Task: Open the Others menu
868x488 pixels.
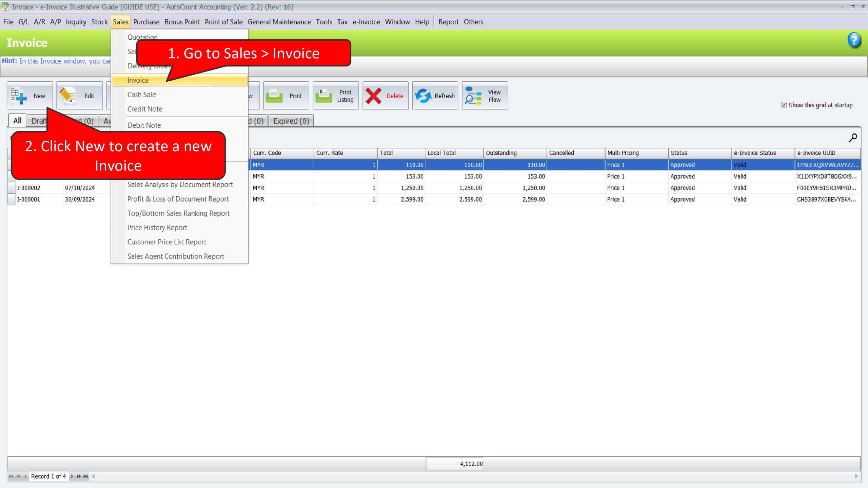Action: (473, 22)
